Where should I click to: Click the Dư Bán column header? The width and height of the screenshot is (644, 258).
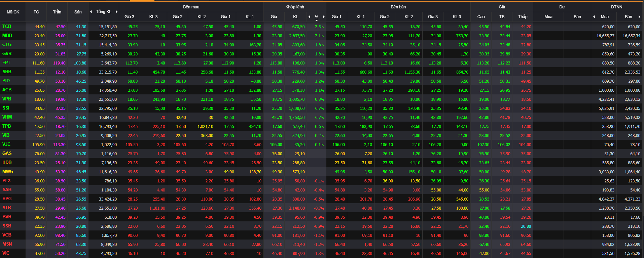[577, 17]
